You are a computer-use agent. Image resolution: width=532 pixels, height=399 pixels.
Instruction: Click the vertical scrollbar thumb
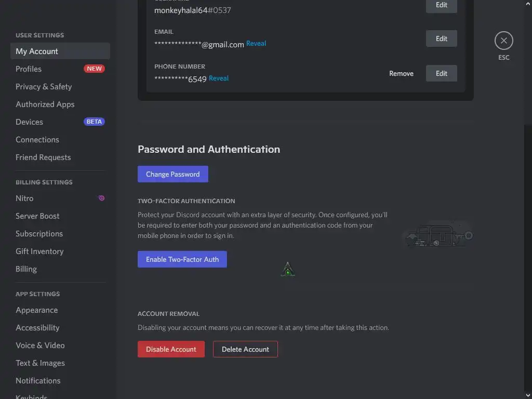pyautogui.click(x=528, y=258)
